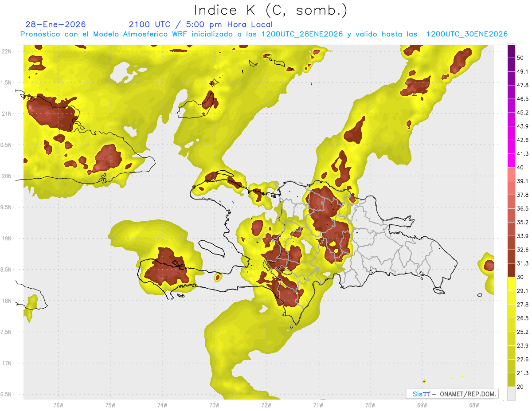
Task: Pick the "21.3" color scale value
Action: click(523, 373)
